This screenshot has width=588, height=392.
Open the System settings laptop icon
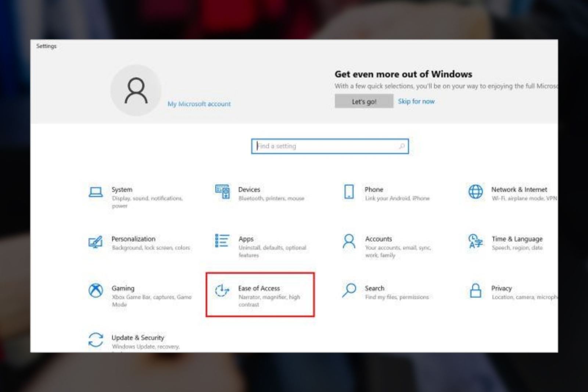96,192
